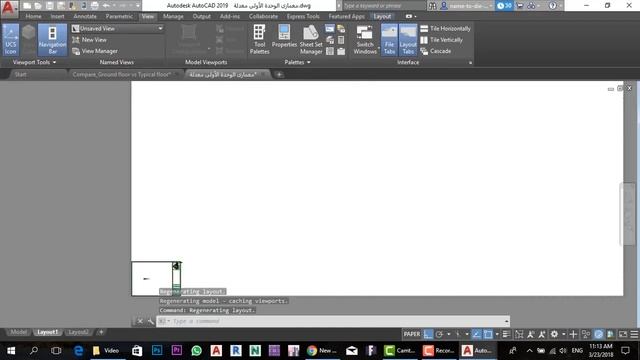Open the Object Snap dropdown arrow

coord(497,334)
